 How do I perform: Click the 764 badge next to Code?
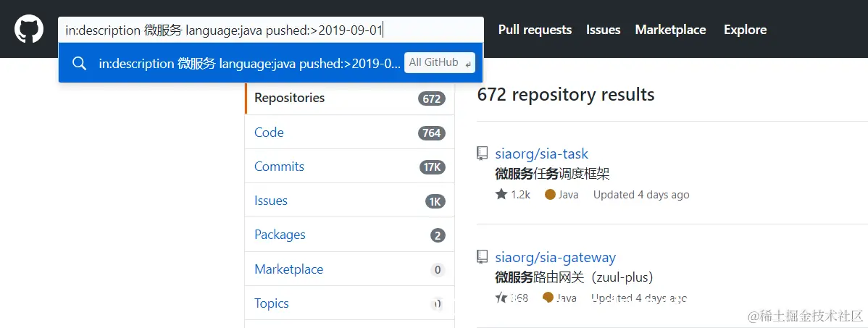click(x=431, y=133)
